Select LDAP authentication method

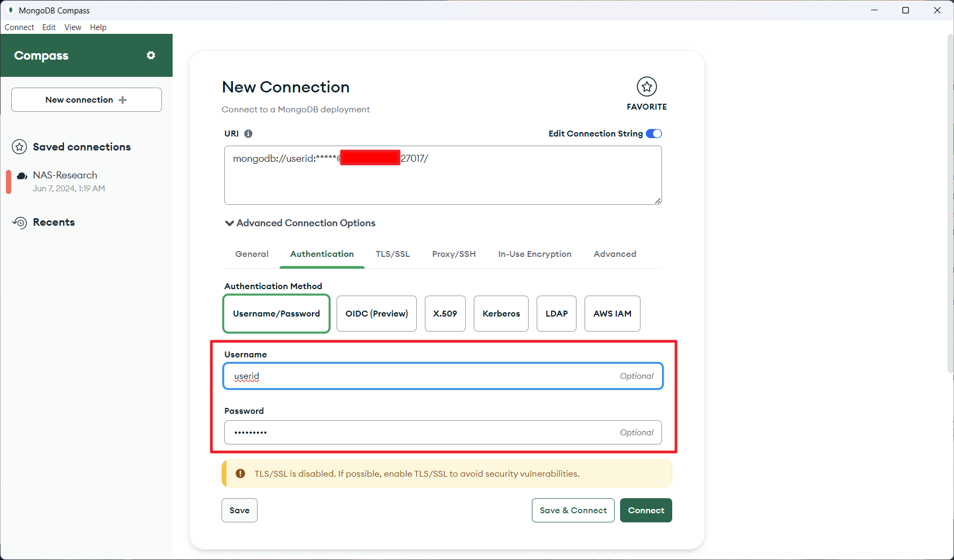[557, 313]
